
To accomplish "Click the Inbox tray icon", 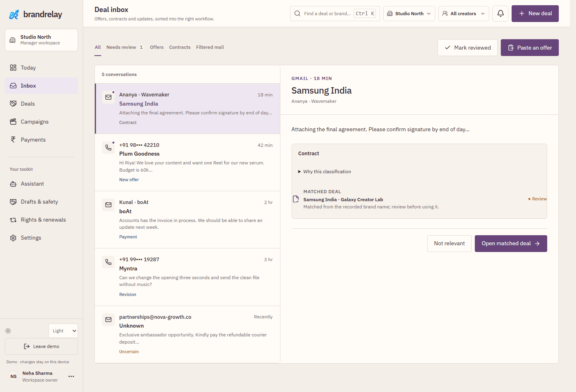I will coord(13,86).
